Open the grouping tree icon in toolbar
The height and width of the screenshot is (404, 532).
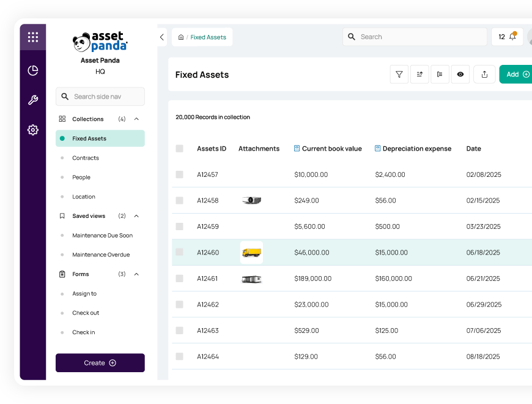tap(440, 74)
